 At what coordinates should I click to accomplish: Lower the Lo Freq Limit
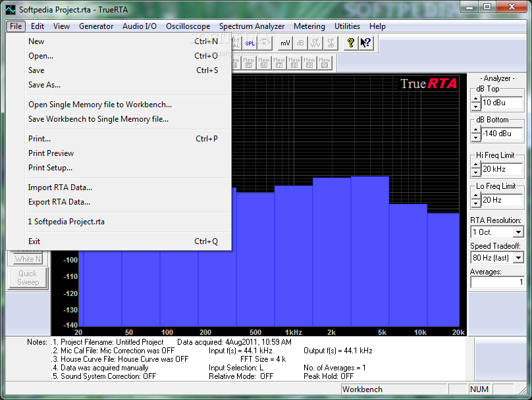click(x=475, y=204)
